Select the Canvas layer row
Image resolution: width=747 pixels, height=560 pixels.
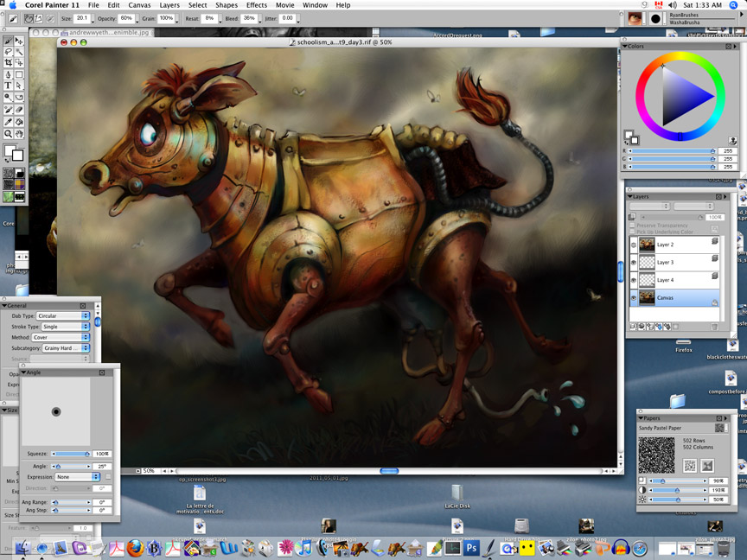(x=674, y=297)
